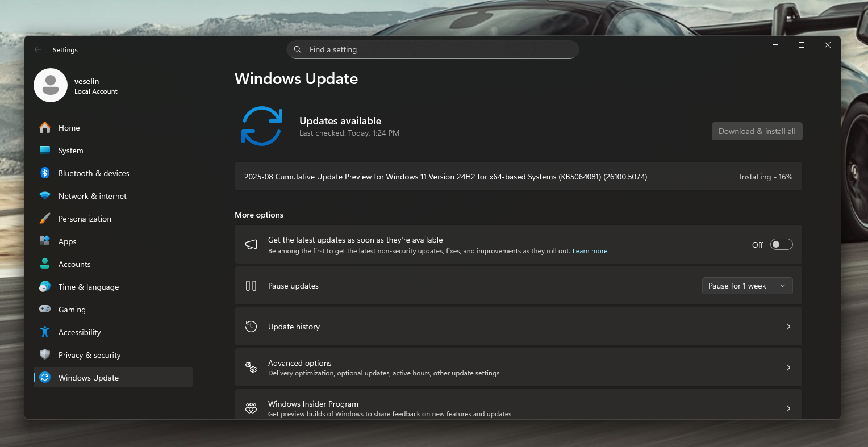Image resolution: width=868 pixels, height=447 pixels.
Task: Click the megaphone icon for latest updates
Action: [x=251, y=244]
